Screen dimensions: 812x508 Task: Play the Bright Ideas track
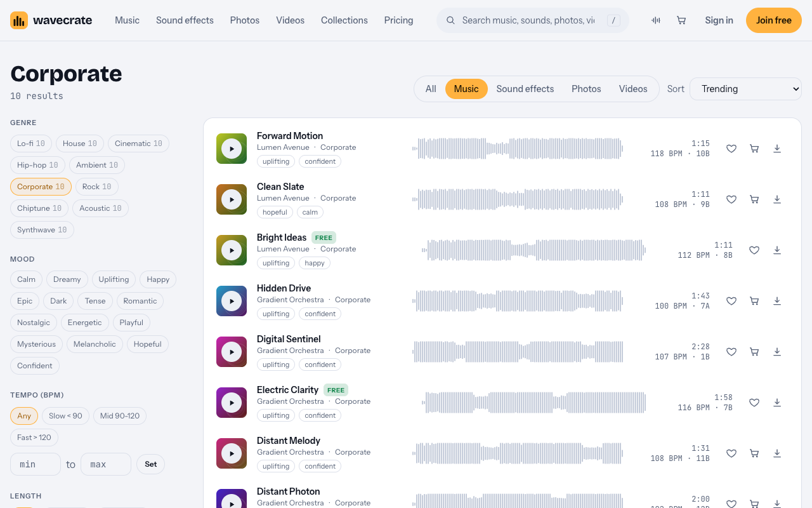tap(232, 250)
